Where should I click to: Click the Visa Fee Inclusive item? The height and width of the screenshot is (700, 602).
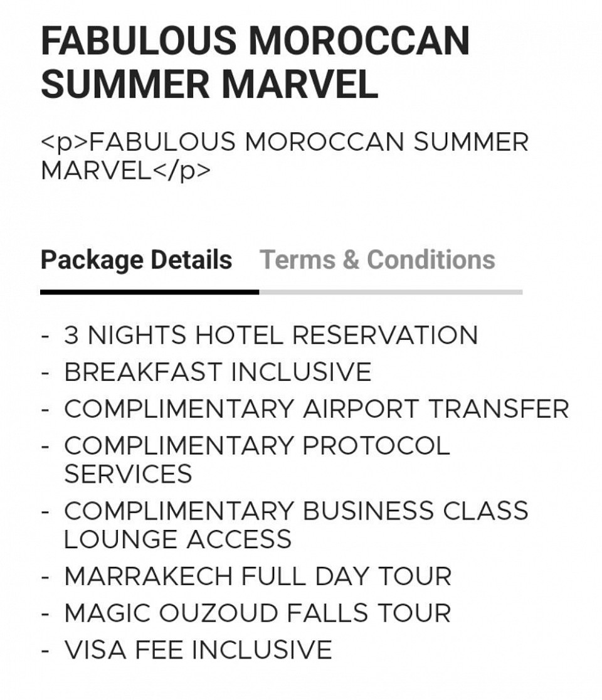tap(198, 649)
